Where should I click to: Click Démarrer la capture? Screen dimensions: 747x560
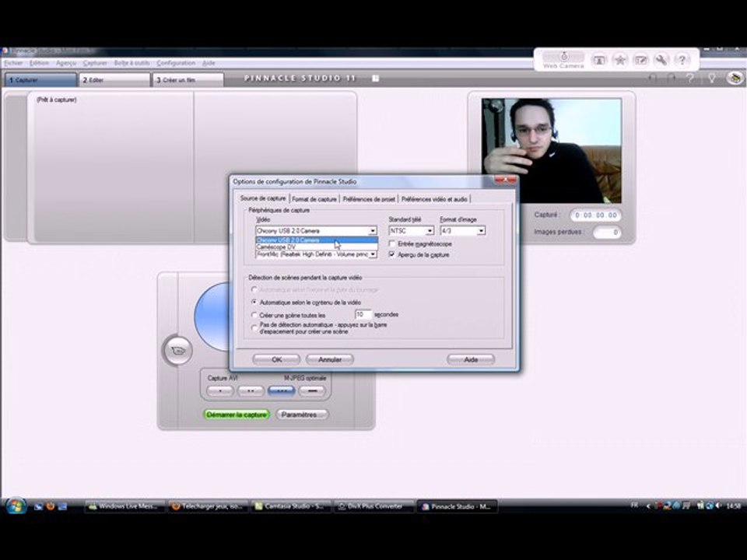coord(237,415)
